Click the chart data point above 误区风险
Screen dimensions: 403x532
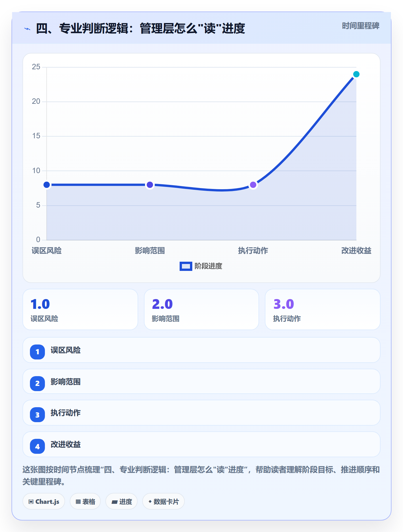[47, 185]
